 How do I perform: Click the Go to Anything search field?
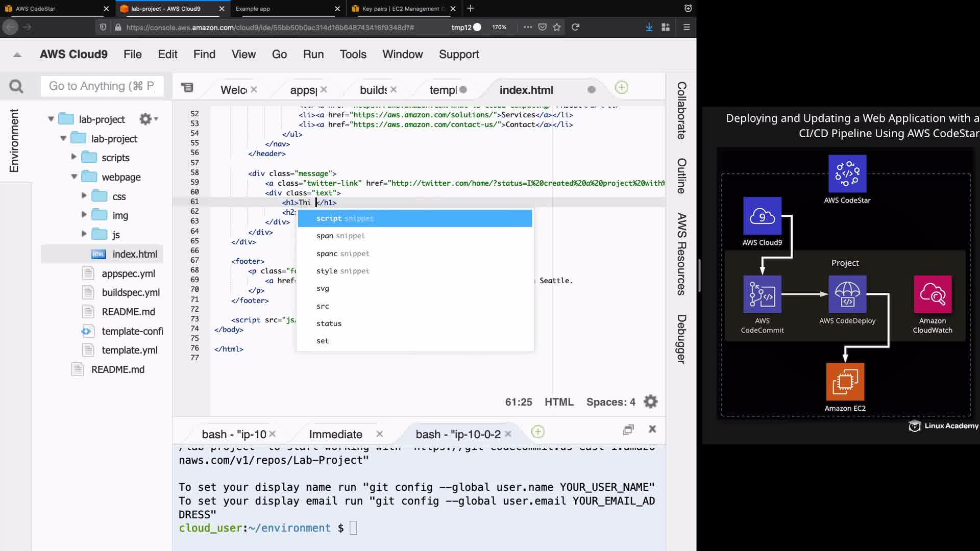102,86
